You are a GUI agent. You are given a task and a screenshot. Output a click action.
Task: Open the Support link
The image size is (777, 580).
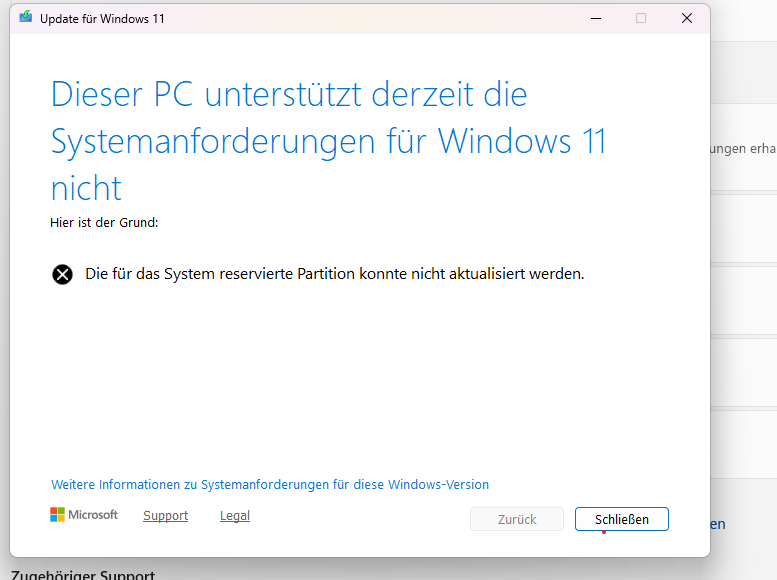click(166, 516)
